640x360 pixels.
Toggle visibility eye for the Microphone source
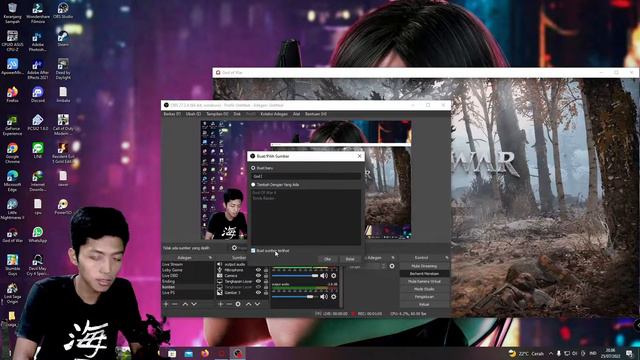coord(258,270)
